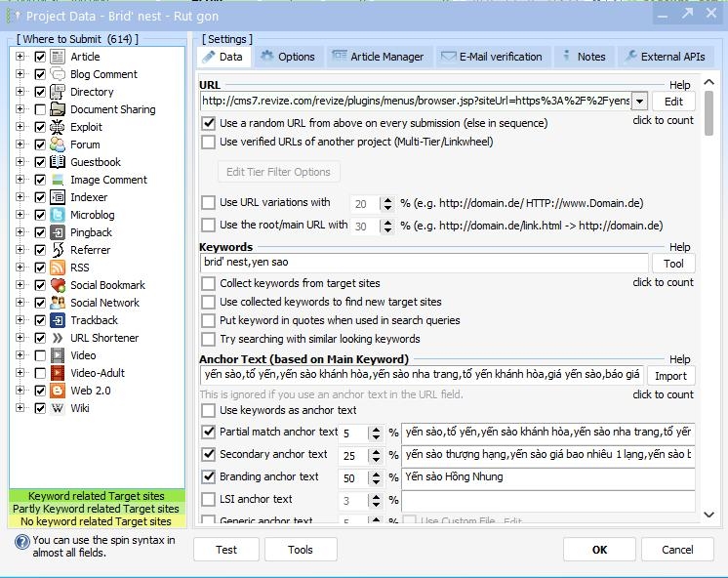This screenshot has height=578, width=728.
Task: Click the Forum category icon
Action: point(58,144)
